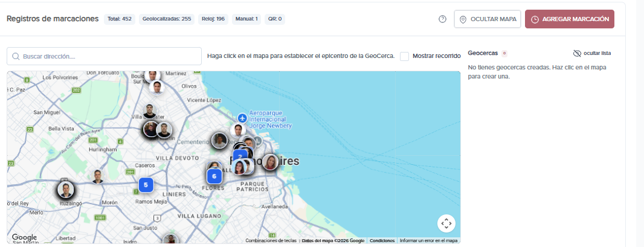Open the map cluster marker labeled 6
Screen dimensions: 644x247
[214, 176]
